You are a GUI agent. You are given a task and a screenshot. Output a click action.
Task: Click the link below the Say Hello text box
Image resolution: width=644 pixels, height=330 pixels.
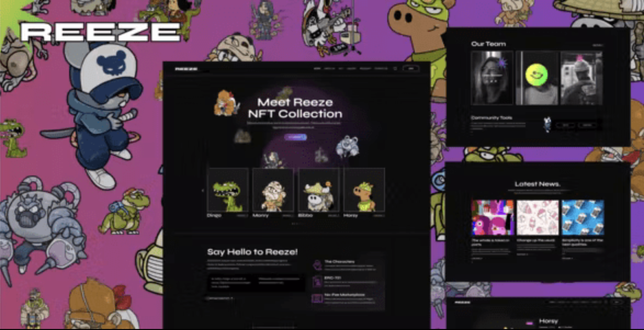pyautogui.click(x=220, y=298)
